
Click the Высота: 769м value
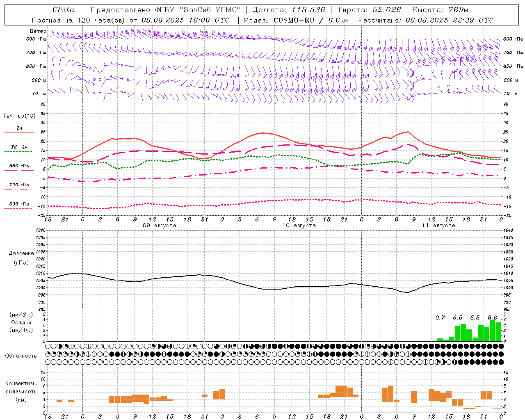point(440,9)
